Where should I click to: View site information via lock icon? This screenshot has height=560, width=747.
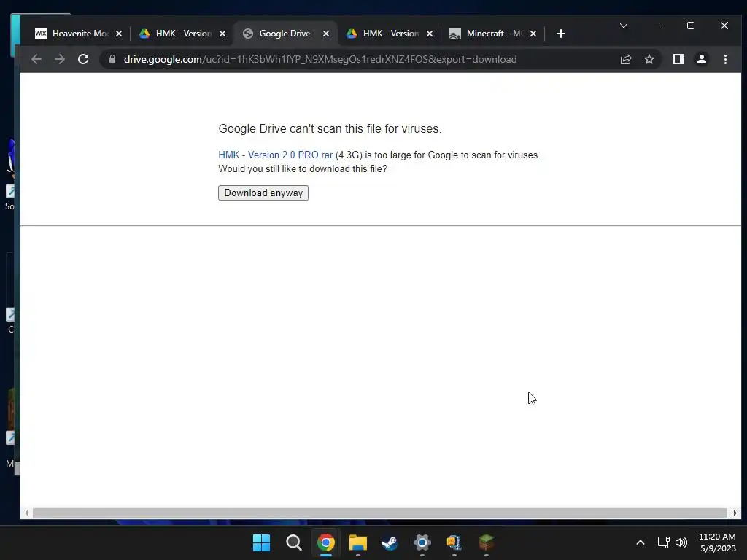point(112,59)
